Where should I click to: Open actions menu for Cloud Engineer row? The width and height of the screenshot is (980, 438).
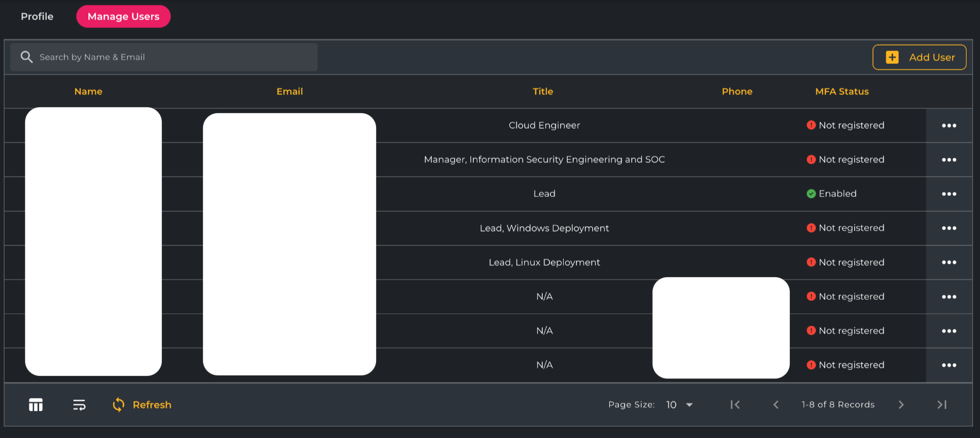click(949, 125)
